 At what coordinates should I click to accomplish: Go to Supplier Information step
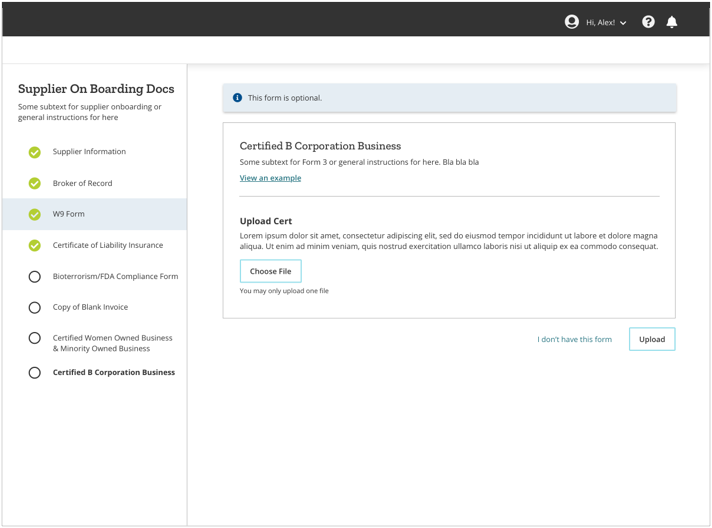click(89, 152)
